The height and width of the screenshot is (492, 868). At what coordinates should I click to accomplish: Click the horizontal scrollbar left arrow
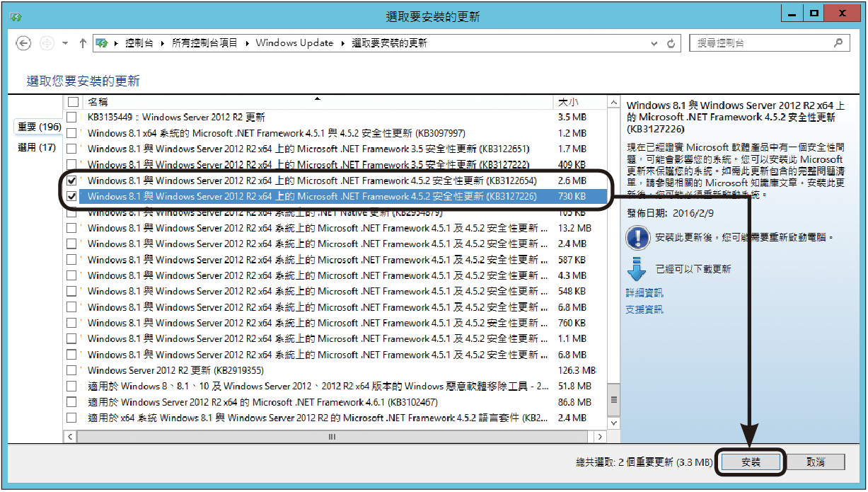(70, 437)
